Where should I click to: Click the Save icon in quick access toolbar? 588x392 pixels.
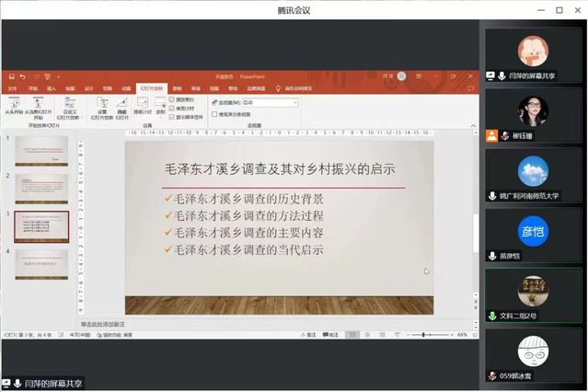click(9, 76)
